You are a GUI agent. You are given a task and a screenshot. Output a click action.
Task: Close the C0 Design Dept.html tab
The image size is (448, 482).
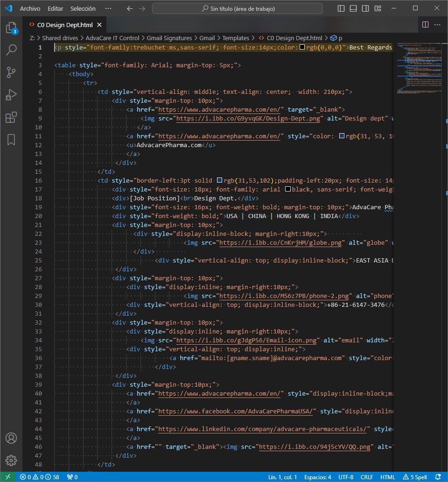99,25
